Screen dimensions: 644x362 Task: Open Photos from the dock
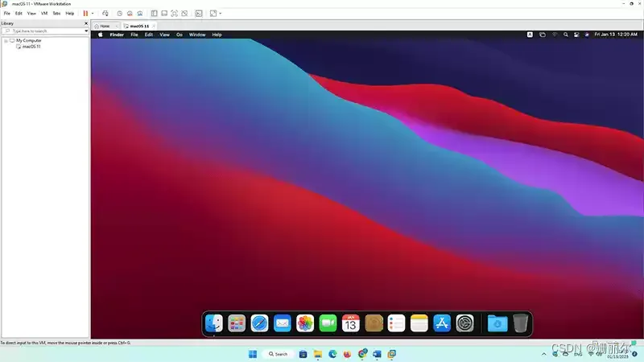pos(305,323)
